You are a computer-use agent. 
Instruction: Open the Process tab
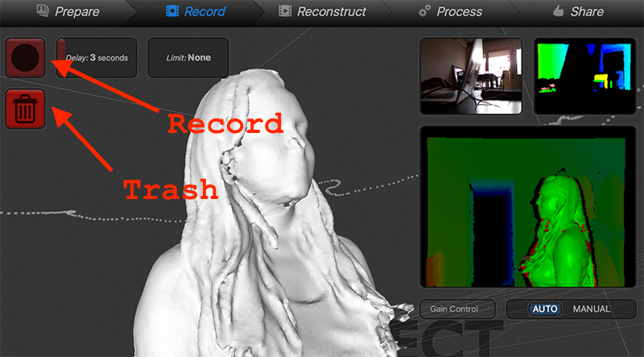pos(450,11)
